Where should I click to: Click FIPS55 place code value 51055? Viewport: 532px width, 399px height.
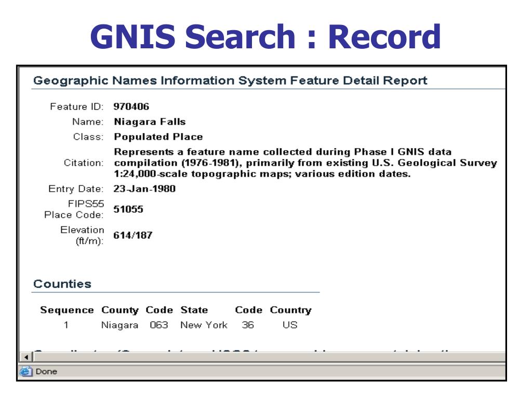pos(128,209)
